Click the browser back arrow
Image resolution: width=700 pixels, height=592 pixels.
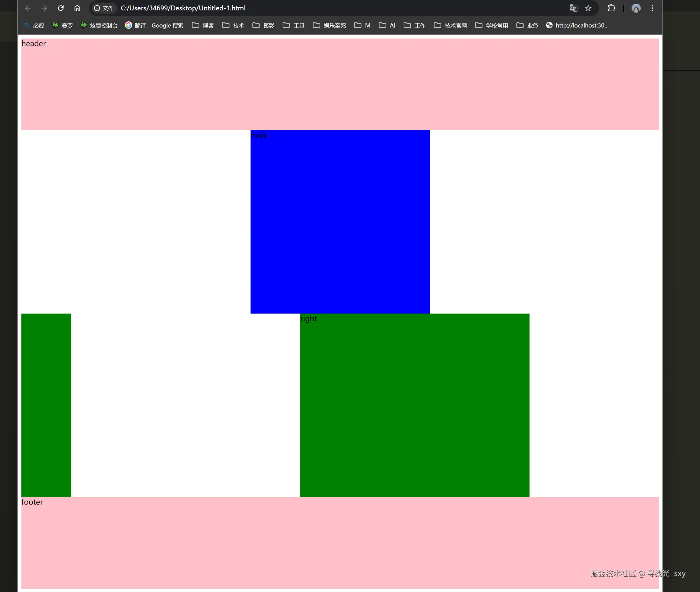click(x=28, y=8)
